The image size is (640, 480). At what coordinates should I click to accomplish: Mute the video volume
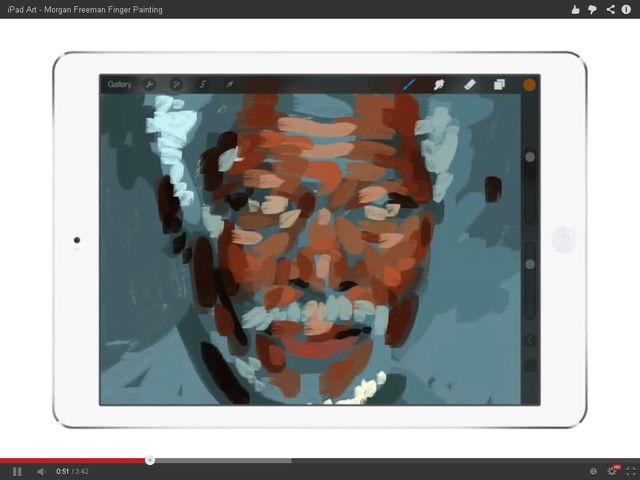[x=41, y=471]
